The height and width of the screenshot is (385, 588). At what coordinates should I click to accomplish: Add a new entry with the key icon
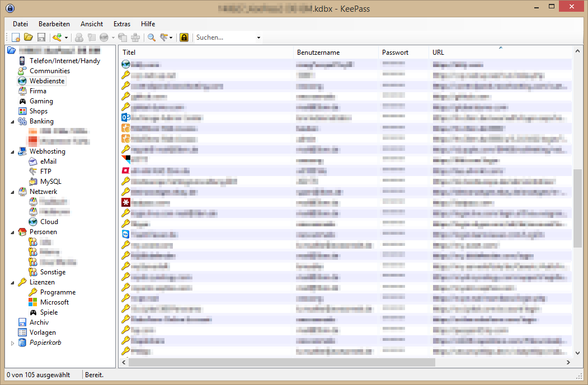click(57, 37)
